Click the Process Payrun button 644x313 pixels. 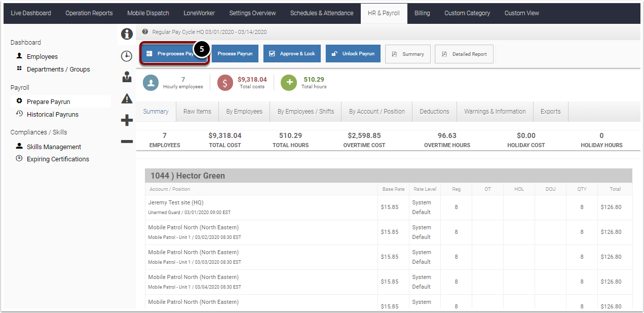235,53
